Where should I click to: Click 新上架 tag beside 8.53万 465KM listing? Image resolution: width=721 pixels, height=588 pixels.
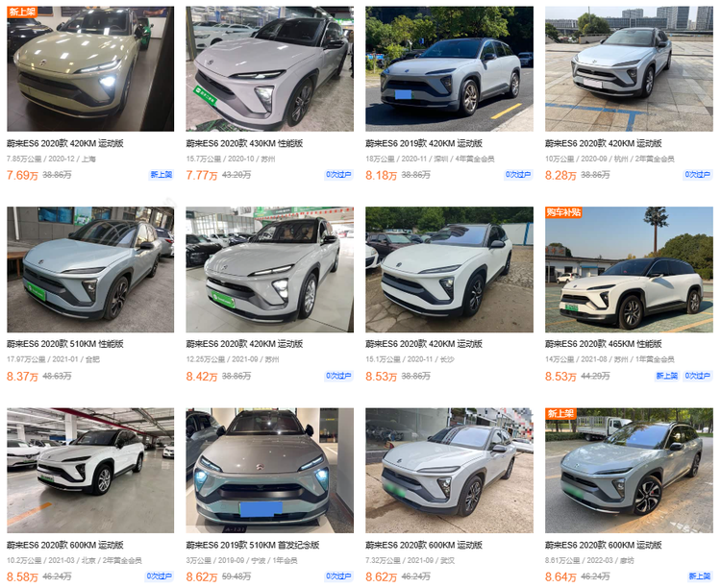click(667, 376)
